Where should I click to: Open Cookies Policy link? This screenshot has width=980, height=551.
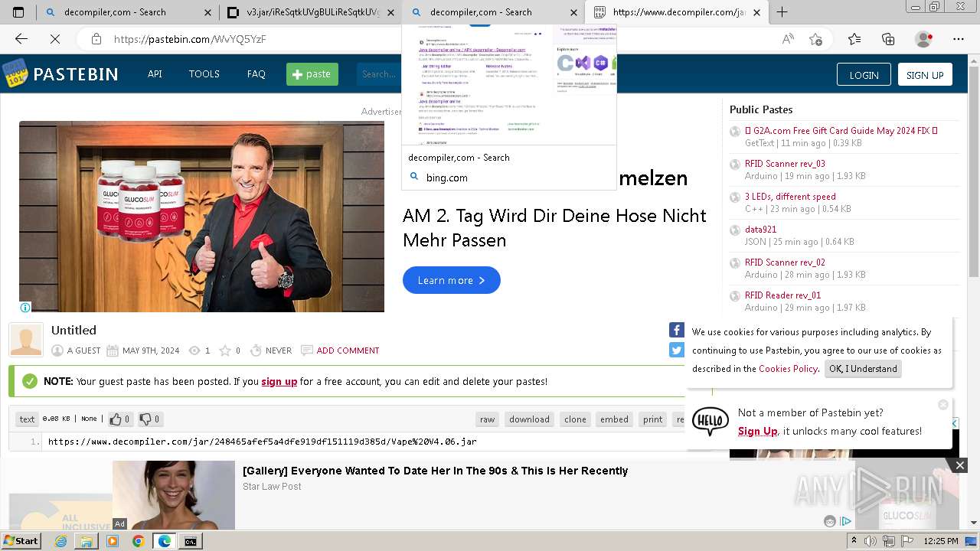pos(789,369)
